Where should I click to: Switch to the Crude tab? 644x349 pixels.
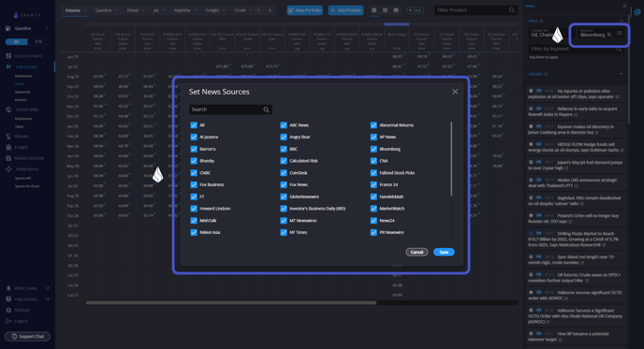(240, 10)
